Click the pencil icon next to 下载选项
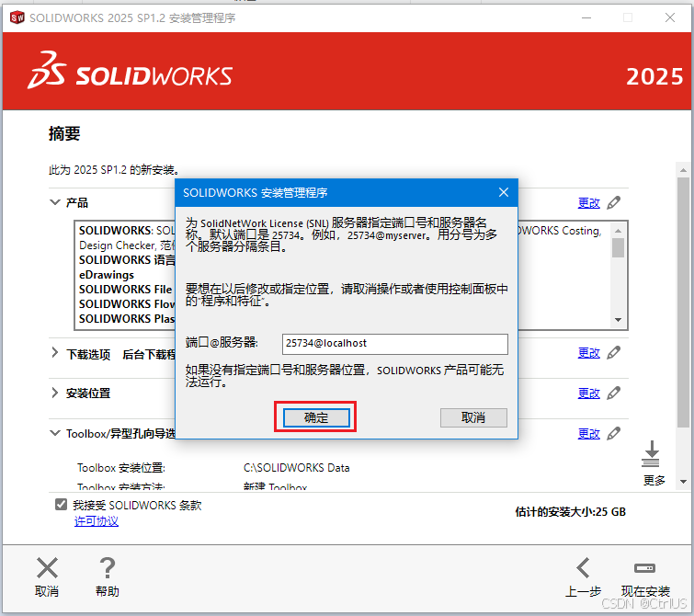Viewport: 694px width, 616px height. click(613, 353)
